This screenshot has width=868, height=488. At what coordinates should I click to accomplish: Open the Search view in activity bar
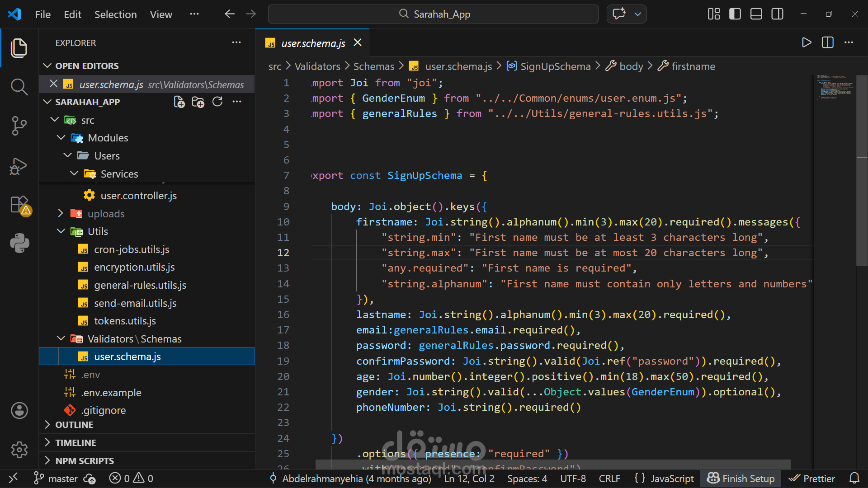point(19,86)
